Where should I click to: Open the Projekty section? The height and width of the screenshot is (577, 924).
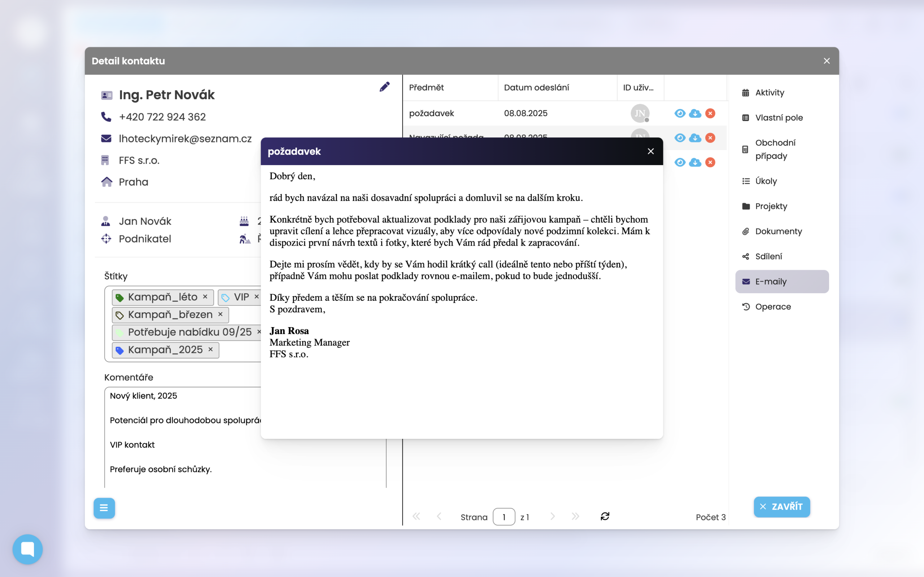772,206
